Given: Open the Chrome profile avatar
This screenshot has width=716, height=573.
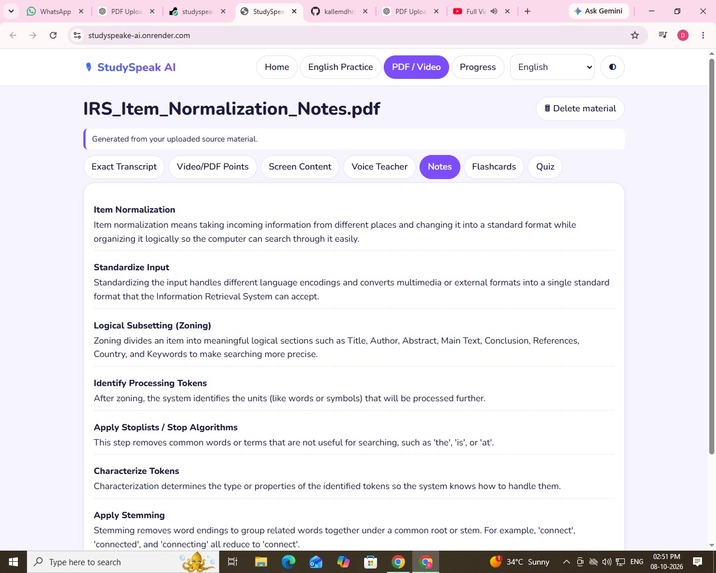Looking at the screenshot, I should click(683, 35).
